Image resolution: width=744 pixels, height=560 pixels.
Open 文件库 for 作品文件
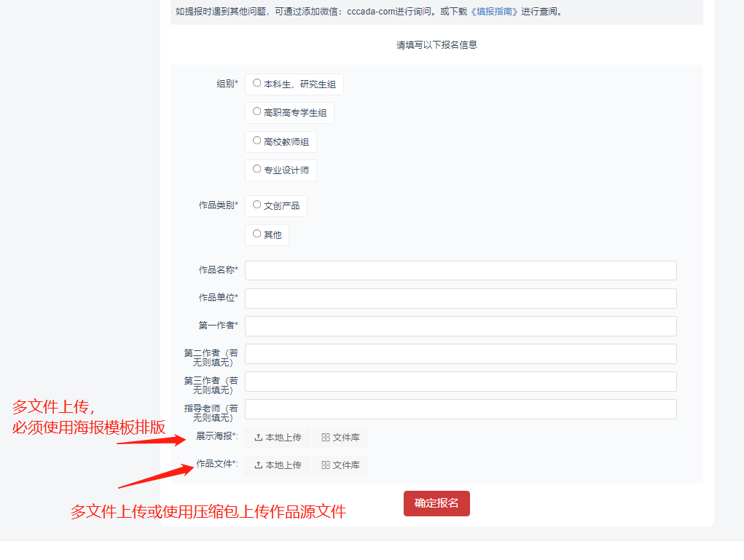click(x=340, y=465)
